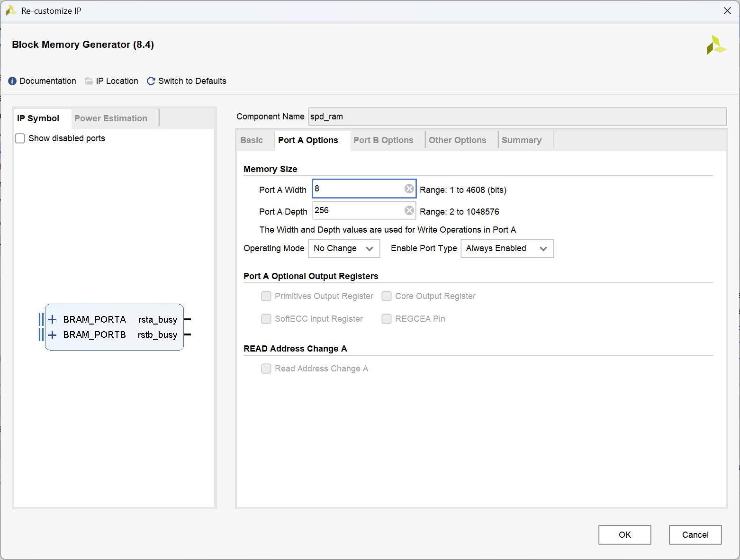
Task: Toggle Show disabled ports checkbox
Action: 20,138
